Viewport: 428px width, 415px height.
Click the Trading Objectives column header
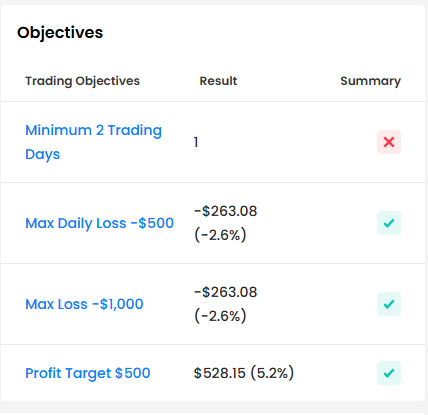(x=83, y=81)
